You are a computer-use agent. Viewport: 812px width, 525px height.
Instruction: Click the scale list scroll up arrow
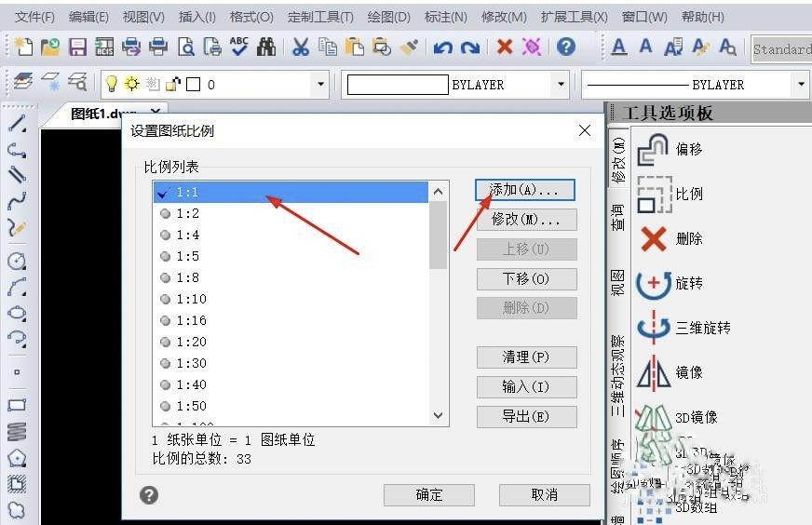(x=438, y=192)
